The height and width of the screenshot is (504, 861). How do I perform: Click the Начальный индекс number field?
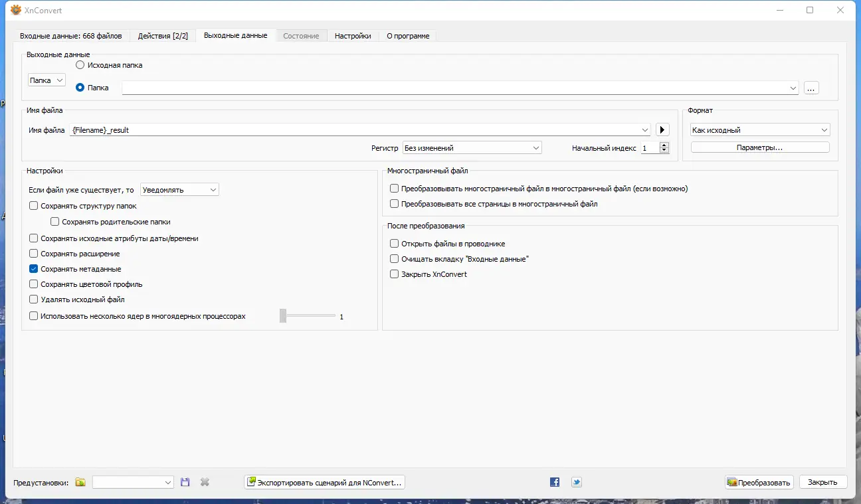(x=650, y=148)
